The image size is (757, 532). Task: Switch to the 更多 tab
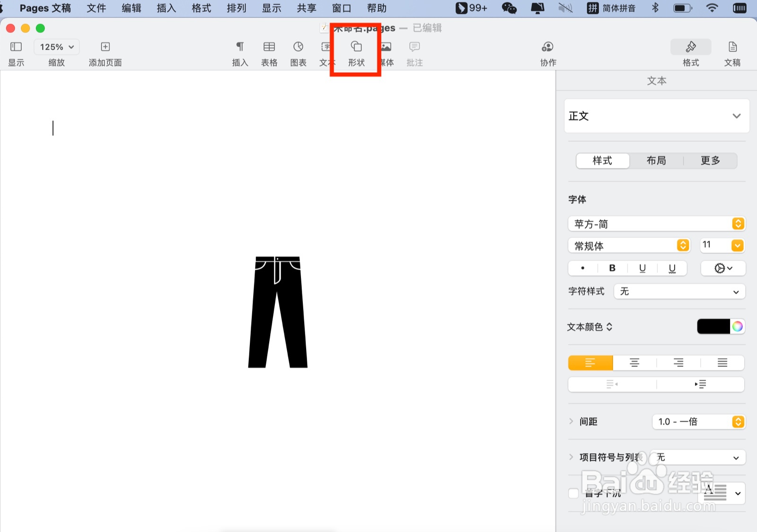(x=710, y=161)
